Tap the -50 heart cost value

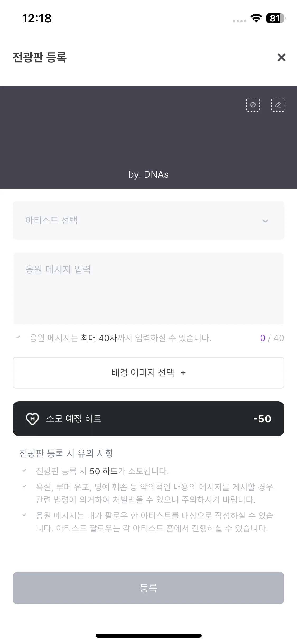(262, 419)
